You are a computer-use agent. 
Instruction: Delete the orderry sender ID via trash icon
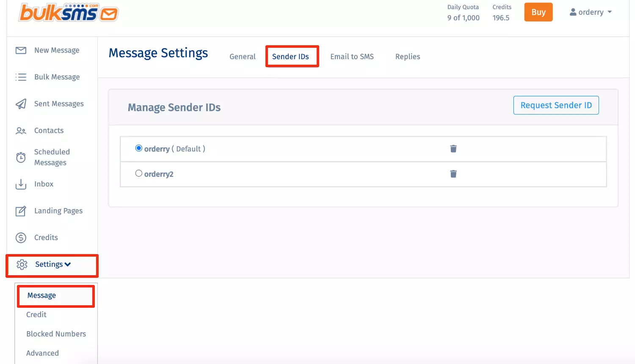[x=453, y=149]
